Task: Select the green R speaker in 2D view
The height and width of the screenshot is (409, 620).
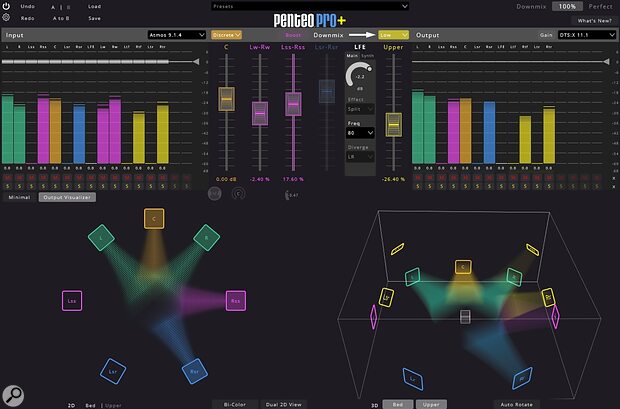Action: coord(206,237)
